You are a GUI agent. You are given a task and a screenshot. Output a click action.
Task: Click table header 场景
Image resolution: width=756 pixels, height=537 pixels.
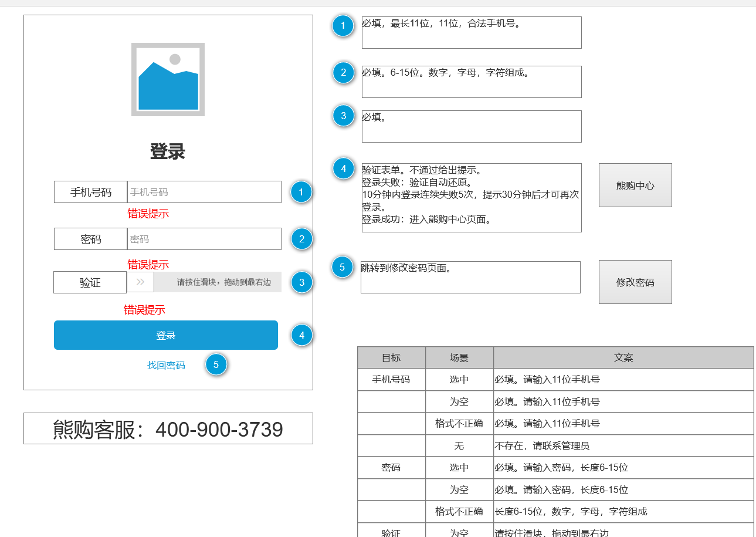point(459,357)
